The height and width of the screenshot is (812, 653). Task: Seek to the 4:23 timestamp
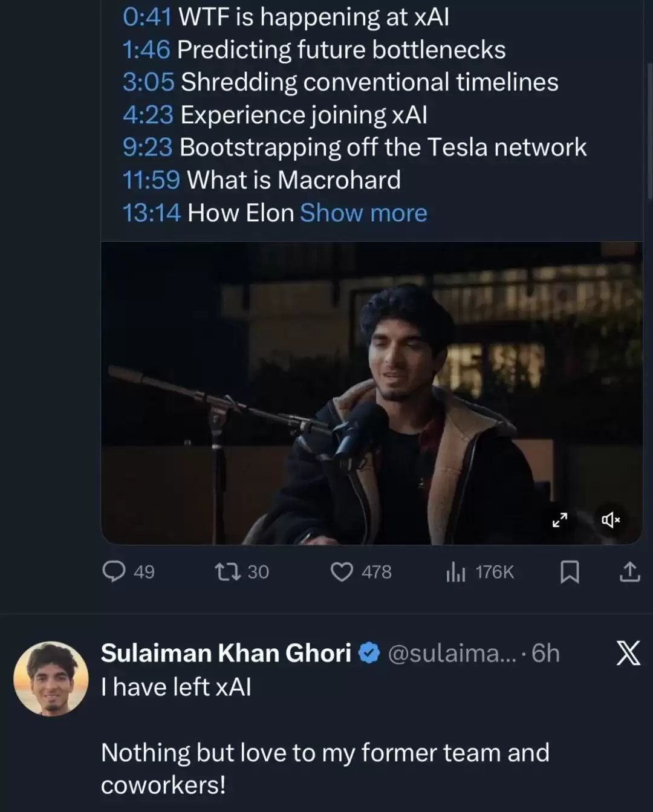(x=148, y=115)
